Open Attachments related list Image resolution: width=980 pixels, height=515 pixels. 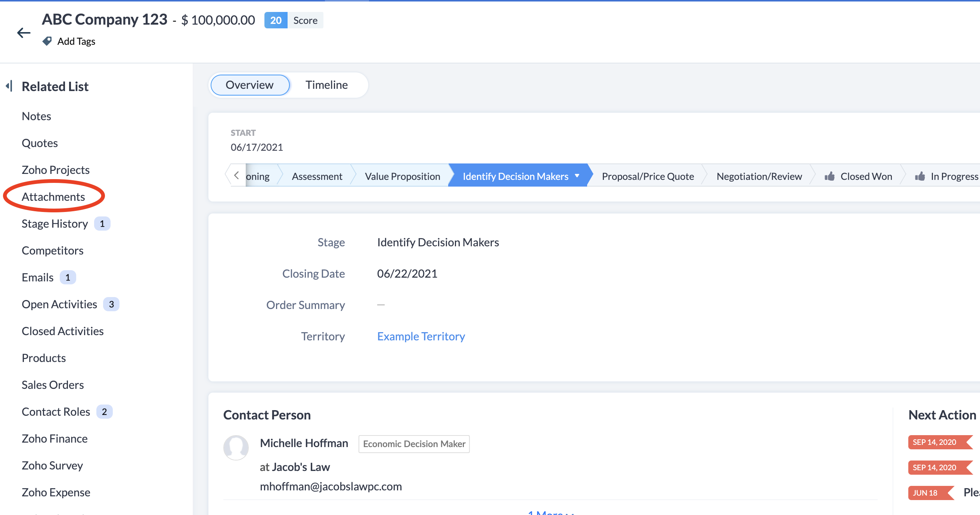(53, 197)
